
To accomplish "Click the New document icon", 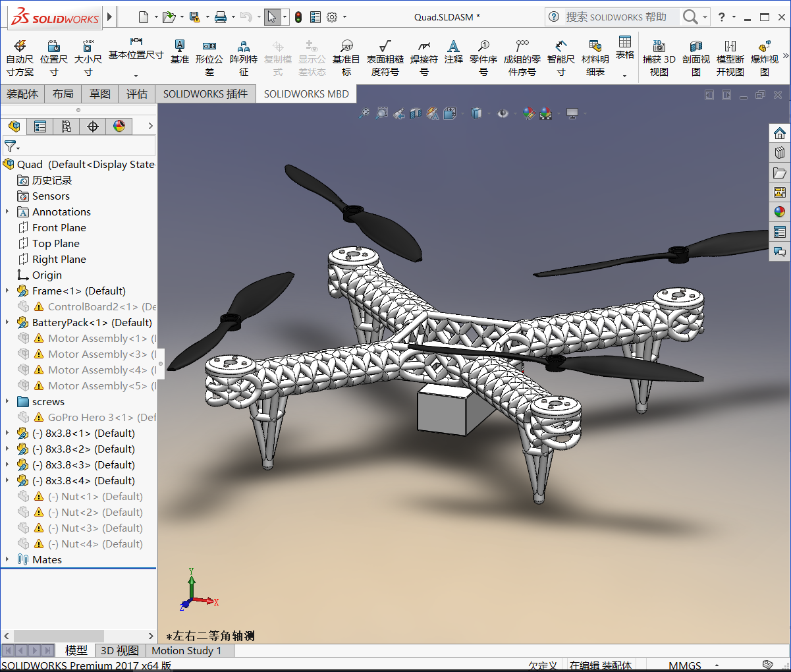I will [144, 17].
